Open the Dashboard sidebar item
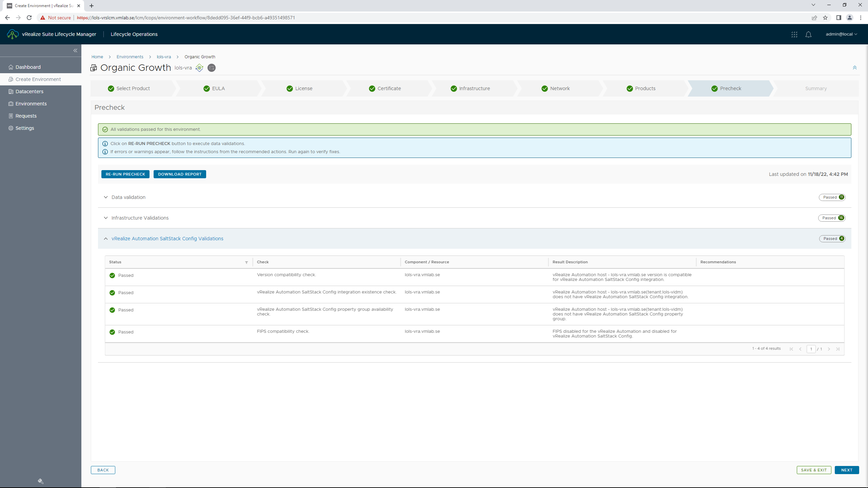The width and height of the screenshot is (868, 488). (x=41, y=67)
